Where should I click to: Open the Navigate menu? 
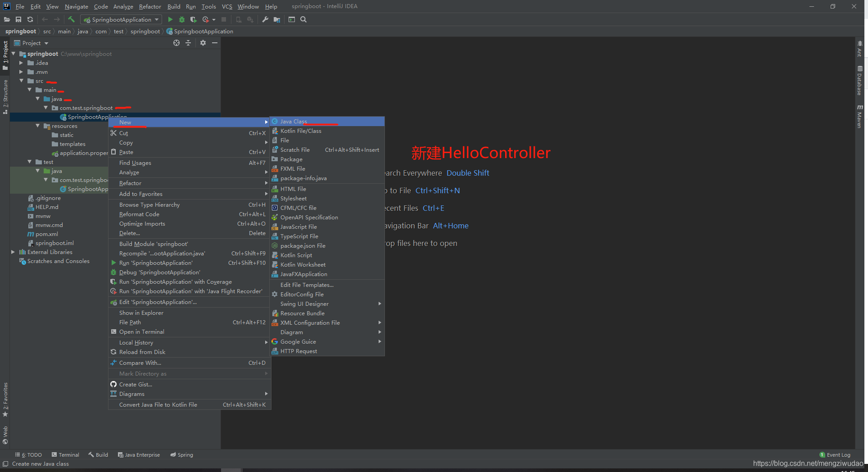point(77,6)
